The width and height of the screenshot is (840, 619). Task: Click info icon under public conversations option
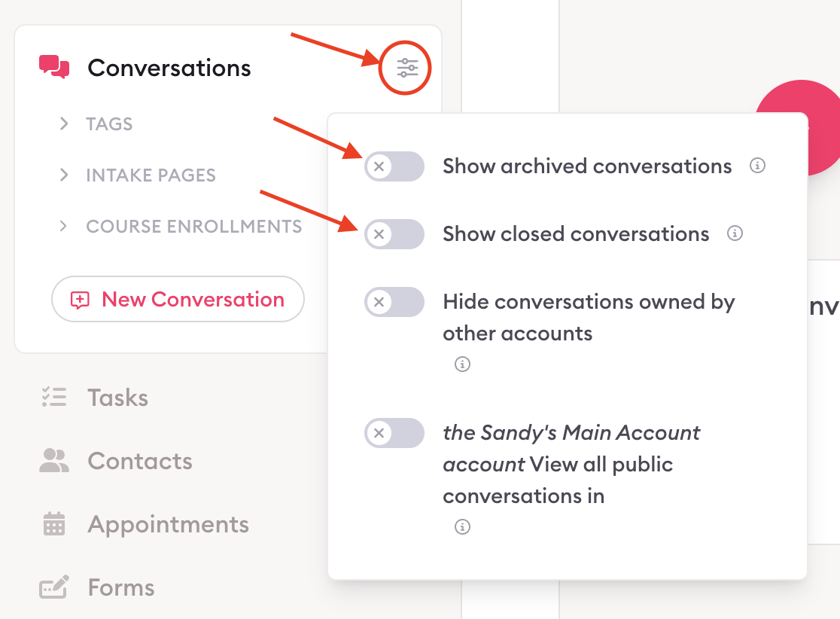point(463,527)
